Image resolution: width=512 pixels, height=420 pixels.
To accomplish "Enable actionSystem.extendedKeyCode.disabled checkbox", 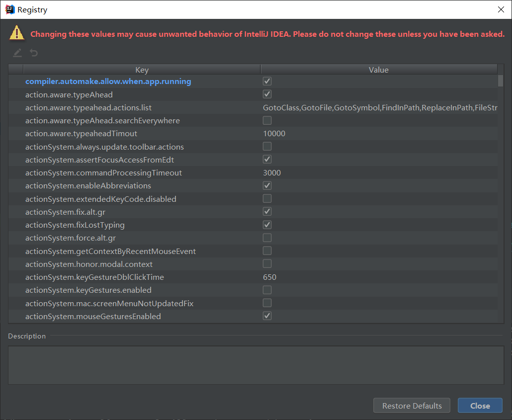I will click(x=267, y=199).
